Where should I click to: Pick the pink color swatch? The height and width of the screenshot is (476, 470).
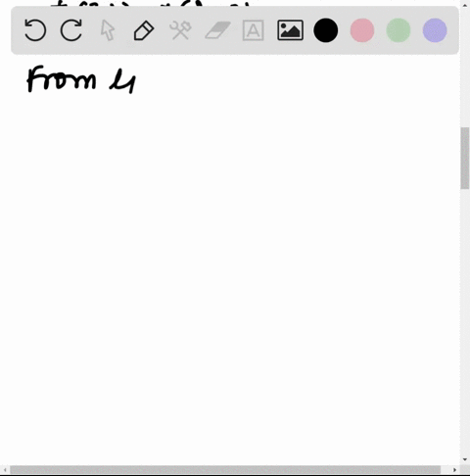click(x=362, y=30)
